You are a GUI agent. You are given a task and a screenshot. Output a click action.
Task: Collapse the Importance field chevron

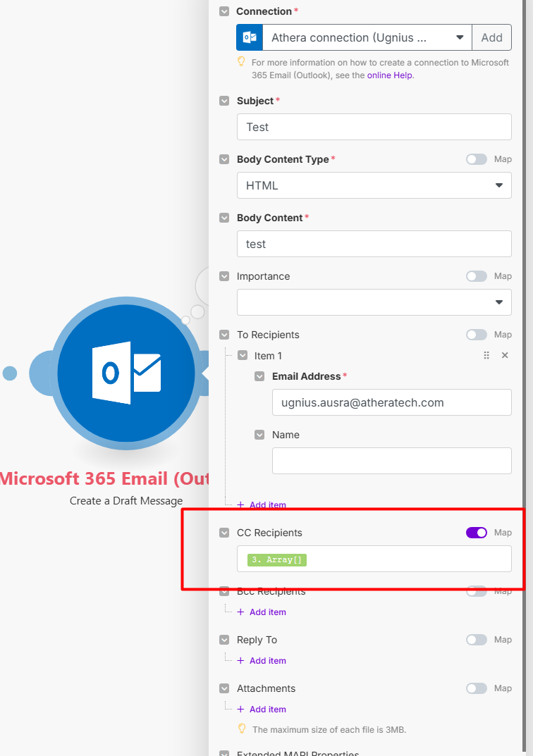[x=224, y=276]
